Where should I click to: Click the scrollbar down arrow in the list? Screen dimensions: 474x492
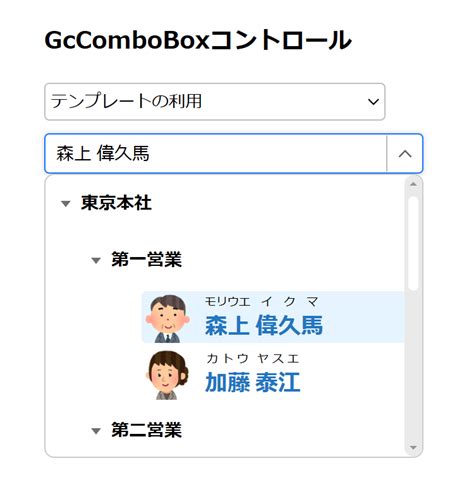(x=413, y=448)
